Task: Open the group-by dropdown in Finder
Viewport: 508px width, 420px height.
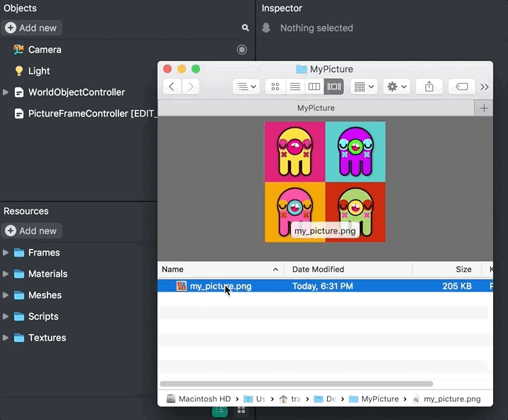Action: (364, 87)
